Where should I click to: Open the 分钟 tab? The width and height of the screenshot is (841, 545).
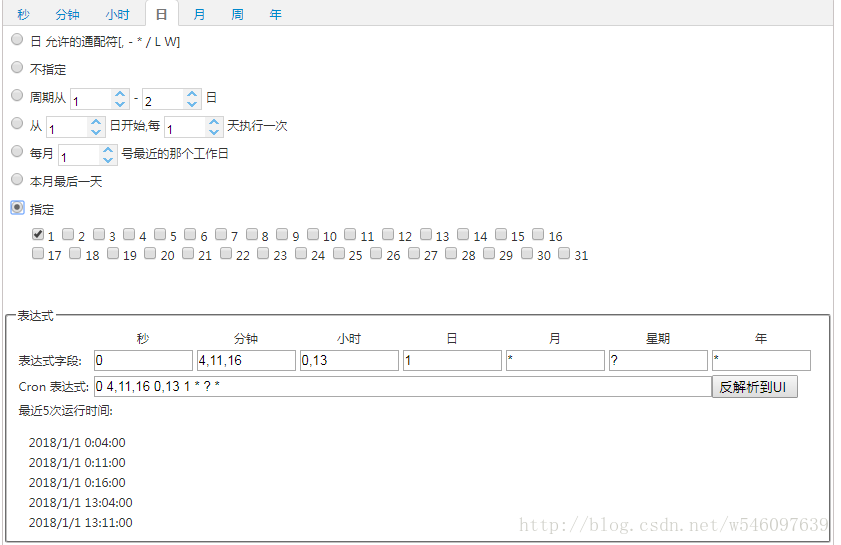coord(67,14)
